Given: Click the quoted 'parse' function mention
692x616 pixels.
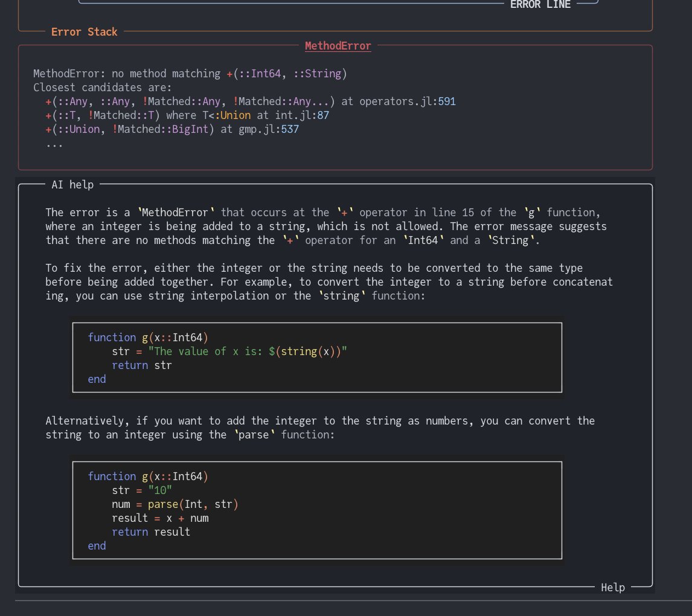Looking at the screenshot, I should [254, 435].
